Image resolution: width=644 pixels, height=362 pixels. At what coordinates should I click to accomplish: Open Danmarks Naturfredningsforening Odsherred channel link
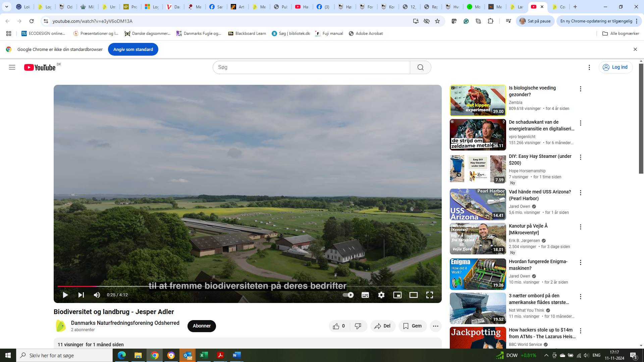tap(125, 323)
